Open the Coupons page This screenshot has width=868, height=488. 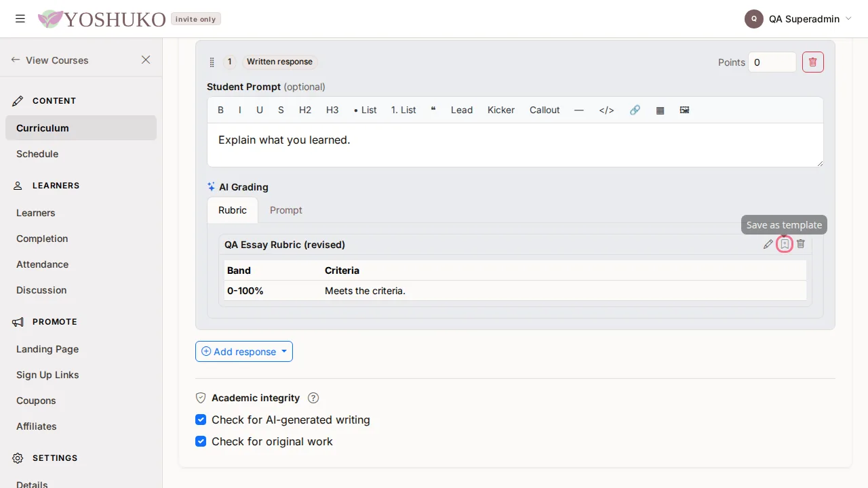[81, 401]
